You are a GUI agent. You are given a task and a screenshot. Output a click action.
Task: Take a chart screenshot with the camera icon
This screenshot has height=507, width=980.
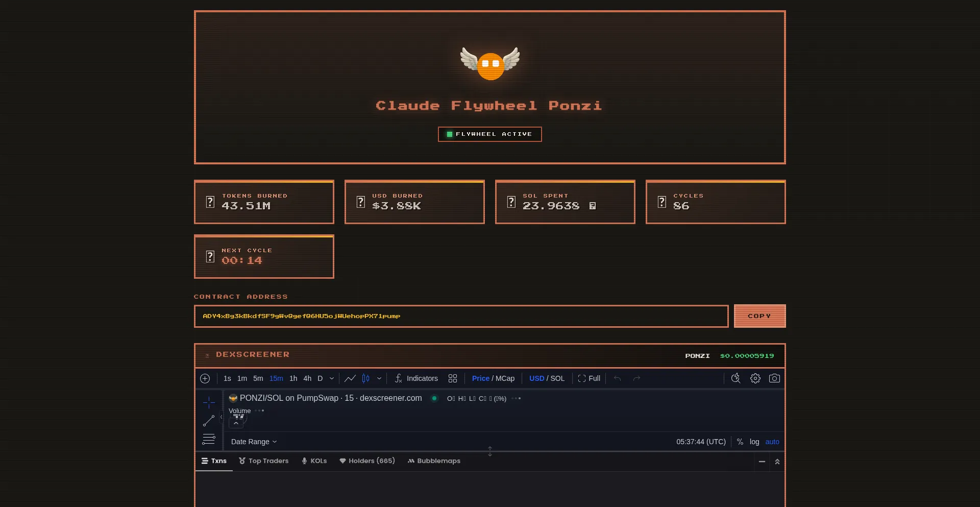pos(775,378)
